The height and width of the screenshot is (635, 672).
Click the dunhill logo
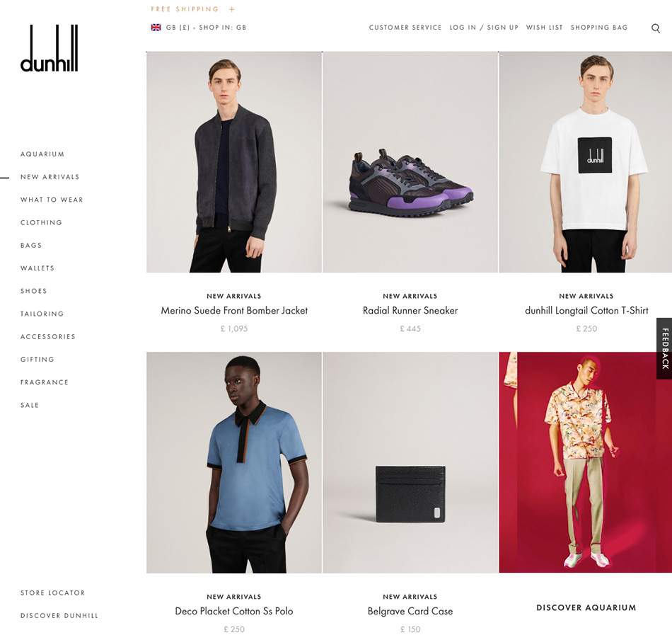pos(50,48)
